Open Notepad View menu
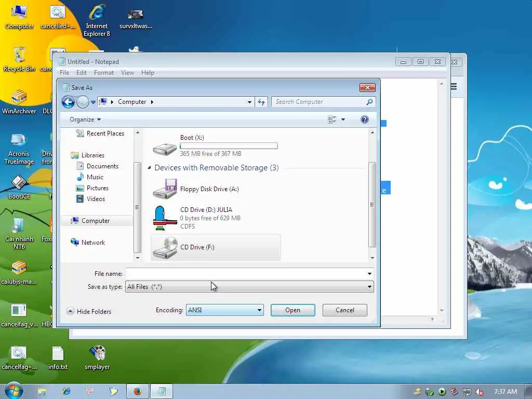Screen dimensions: 532x399 coord(128,72)
